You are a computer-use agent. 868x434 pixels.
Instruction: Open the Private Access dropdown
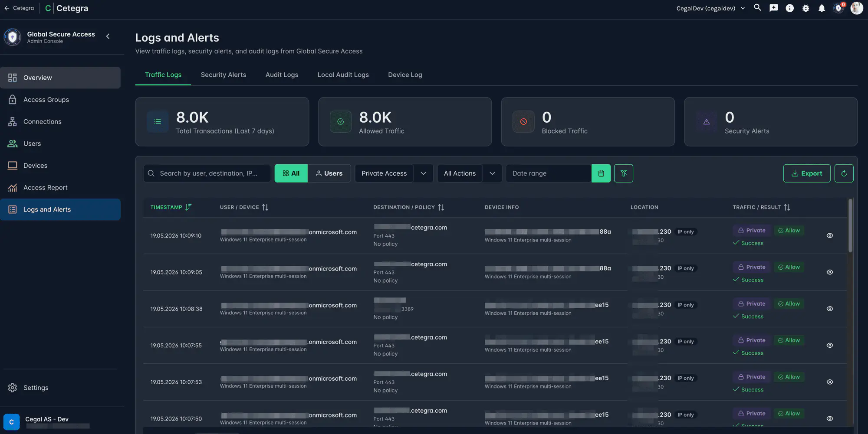tap(384, 173)
